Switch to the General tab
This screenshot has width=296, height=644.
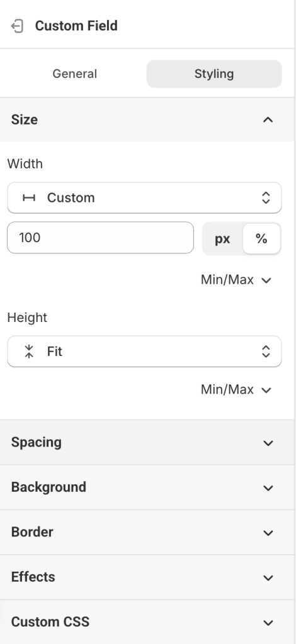(75, 74)
